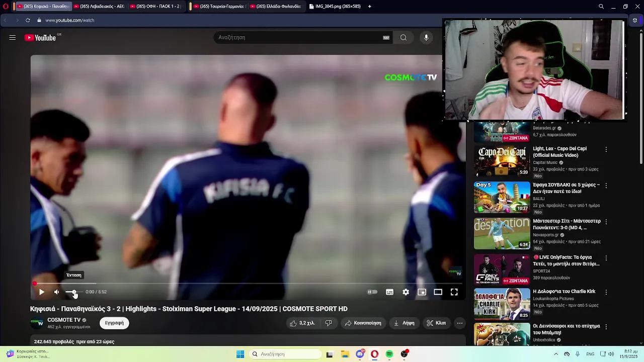Image resolution: width=644 pixels, height=362 pixels.
Task: Open options for Δεινόσαυροι video
Action: 606,327
